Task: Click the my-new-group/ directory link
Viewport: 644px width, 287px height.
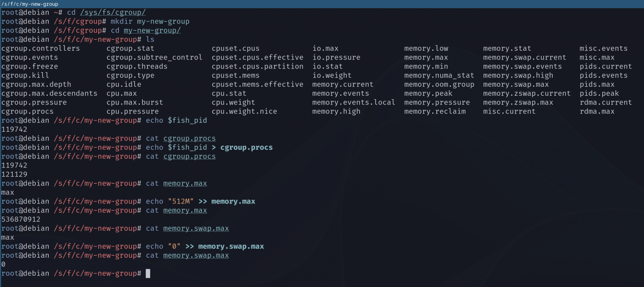Action: (152, 30)
